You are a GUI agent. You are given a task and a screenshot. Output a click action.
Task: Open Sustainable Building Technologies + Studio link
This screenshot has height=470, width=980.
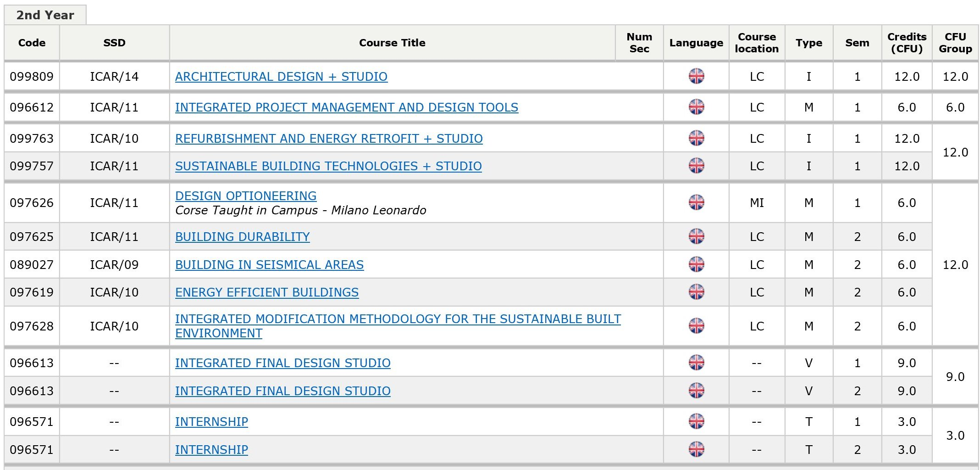328,166
